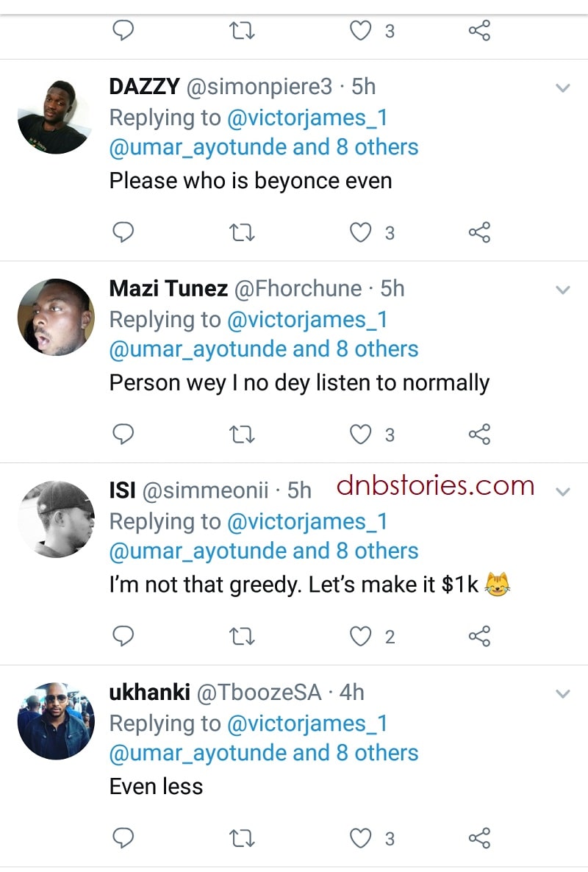Reply to DAZZY's tweet
Viewport: 588px width, 872px height.
coord(123,233)
